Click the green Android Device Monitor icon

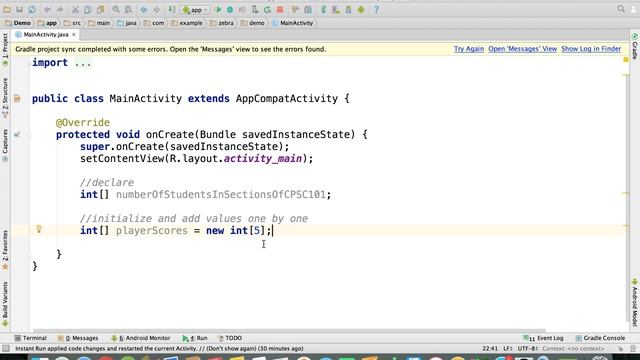point(361,9)
